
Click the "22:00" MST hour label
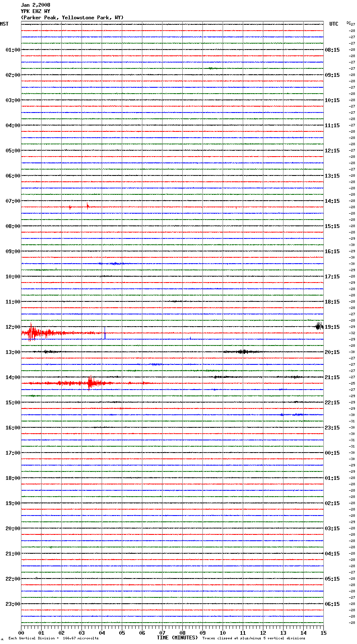13,579
